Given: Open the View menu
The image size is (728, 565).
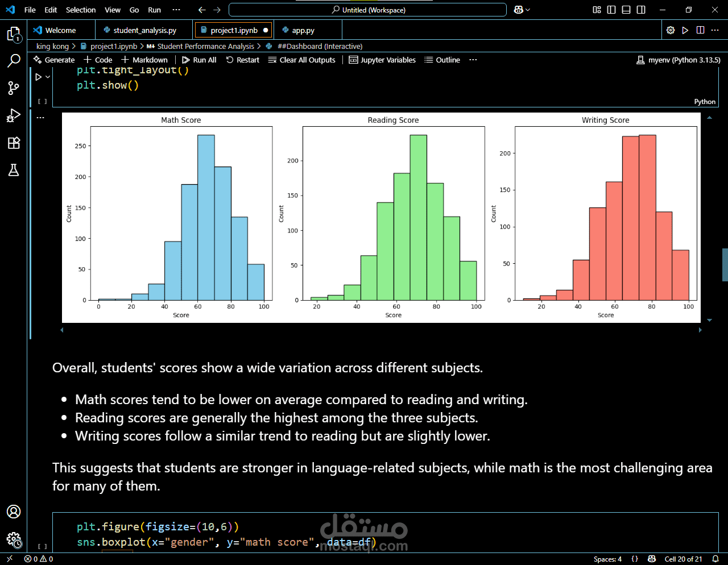Looking at the screenshot, I should pyautogui.click(x=113, y=10).
